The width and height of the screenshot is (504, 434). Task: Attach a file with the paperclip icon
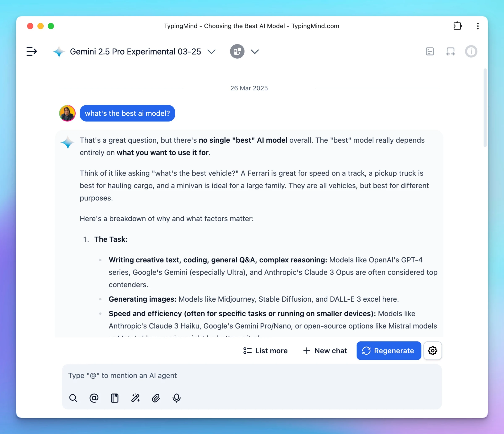[156, 398]
